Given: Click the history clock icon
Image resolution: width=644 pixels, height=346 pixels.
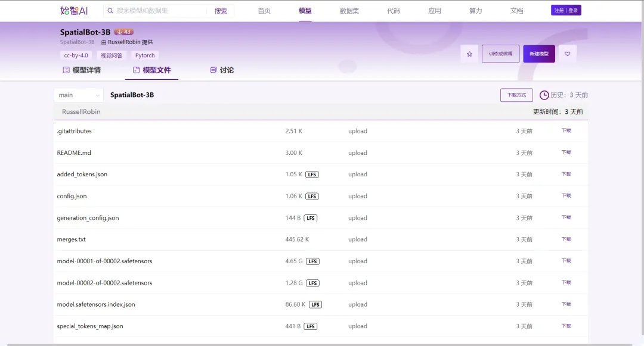Looking at the screenshot, I should [x=544, y=95].
